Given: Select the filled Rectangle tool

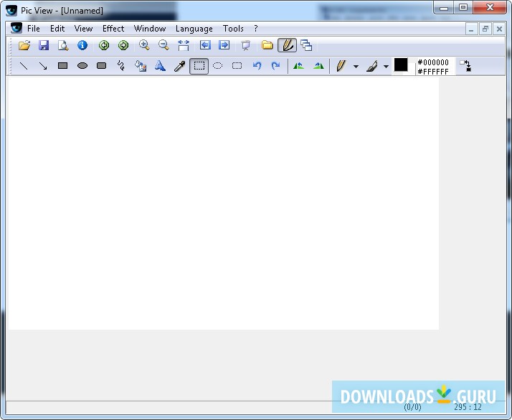Looking at the screenshot, I should coord(62,66).
